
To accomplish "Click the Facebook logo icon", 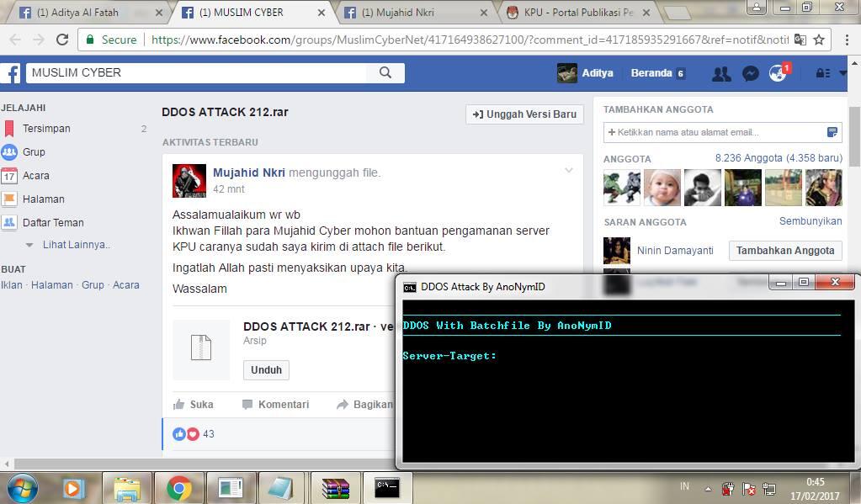I will pyautogui.click(x=10, y=73).
